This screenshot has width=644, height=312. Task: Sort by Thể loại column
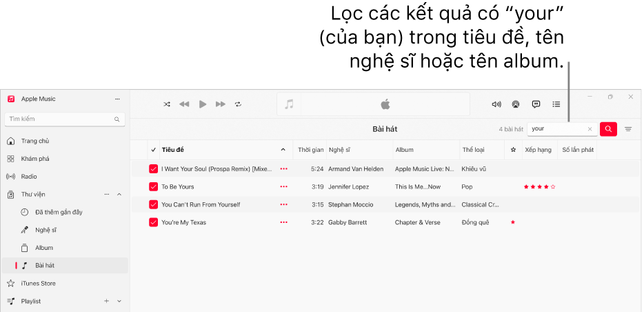(473, 150)
